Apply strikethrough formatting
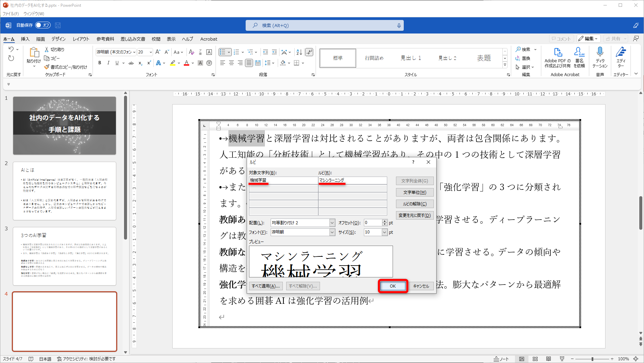Image resolution: width=644 pixels, height=363 pixels. tap(131, 63)
